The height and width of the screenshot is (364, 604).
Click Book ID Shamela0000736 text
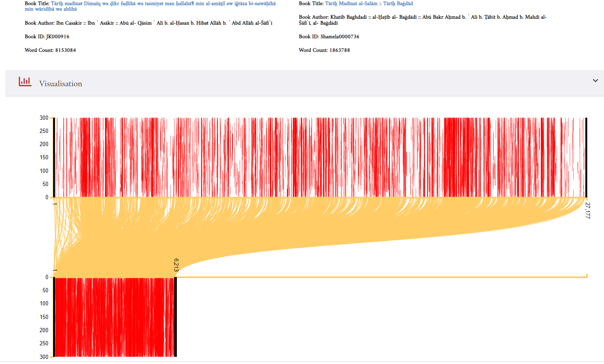(329, 37)
